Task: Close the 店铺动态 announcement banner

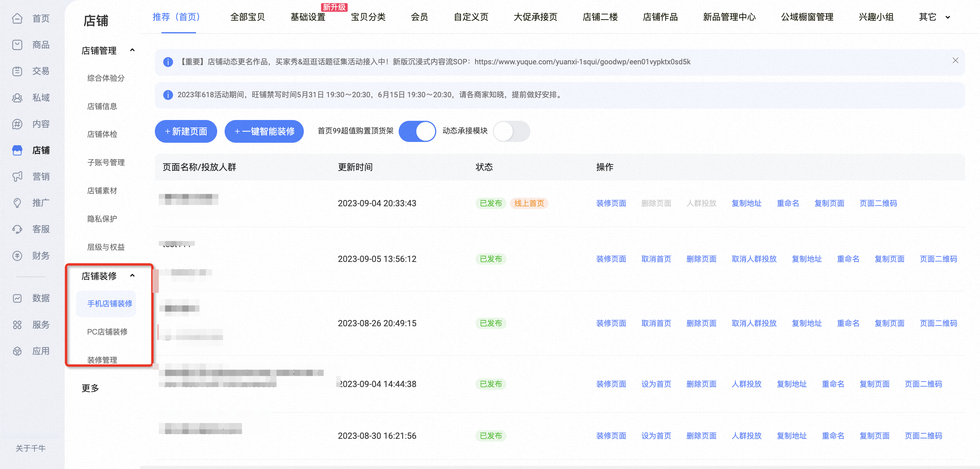Action: pos(955,60)
